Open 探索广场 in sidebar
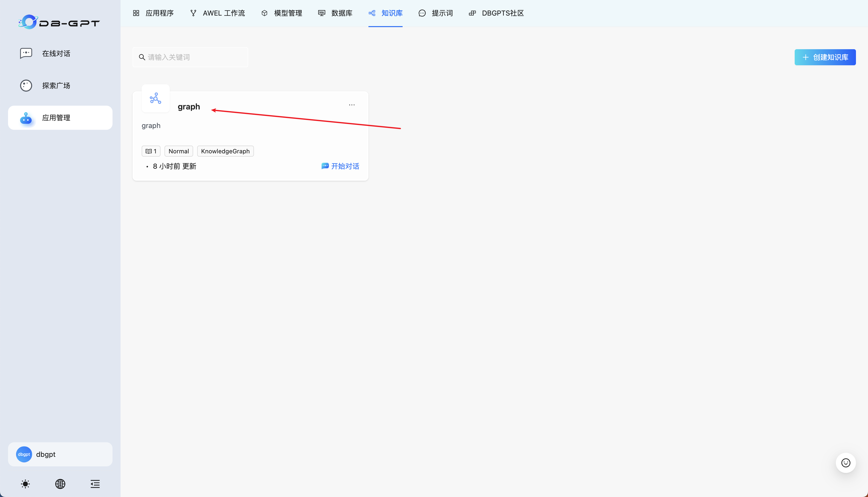Viewport: 868px width, 497px height. point(60,85)
